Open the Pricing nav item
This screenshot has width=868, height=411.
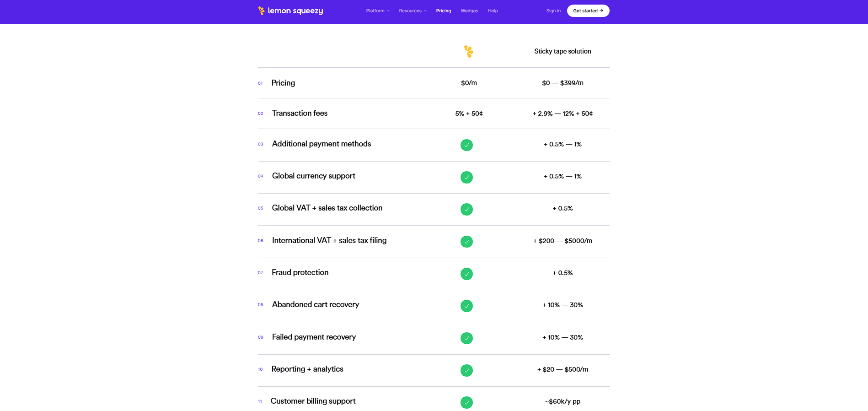point(443,11)
